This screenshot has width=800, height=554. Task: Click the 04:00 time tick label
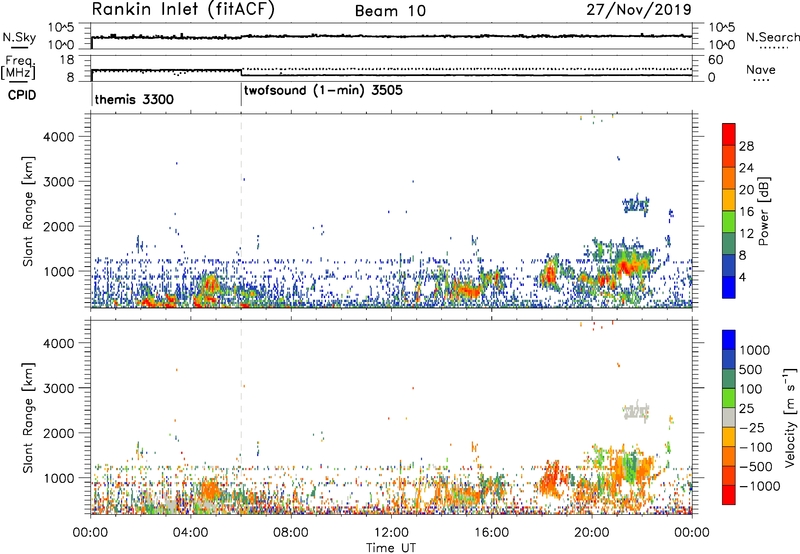click(190, 533)
